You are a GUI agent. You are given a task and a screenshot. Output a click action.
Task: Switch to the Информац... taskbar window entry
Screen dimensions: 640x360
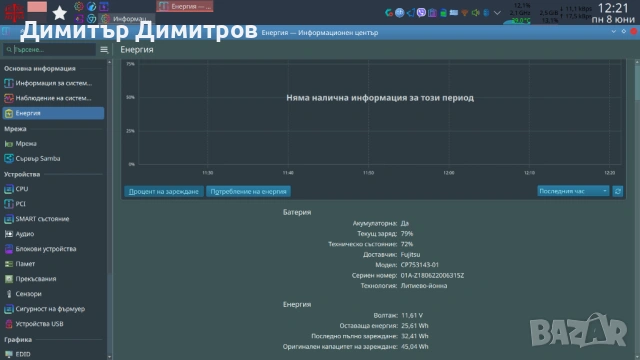[127, 19]
